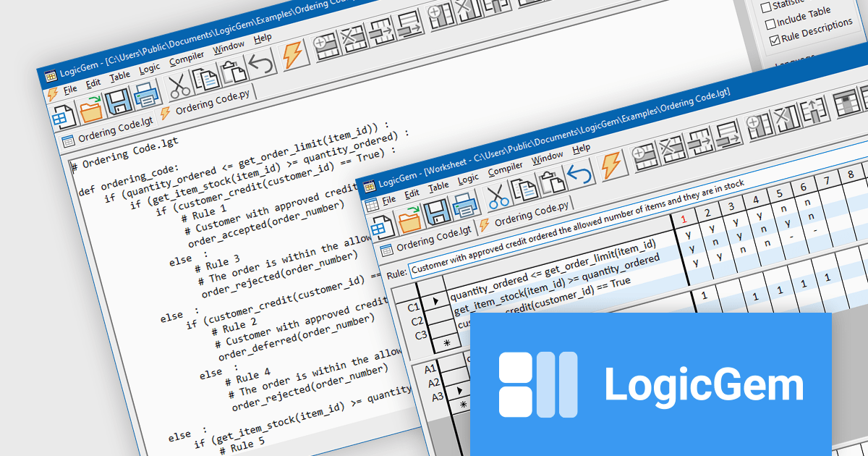Open Edit menu in front Worksheet window
Viewport: 868px width, 456px height.
click(412, 193)
